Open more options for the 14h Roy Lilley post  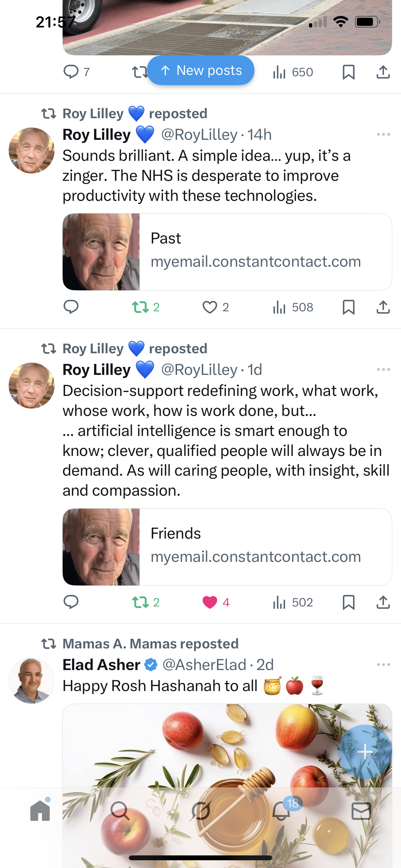[383, 134]
